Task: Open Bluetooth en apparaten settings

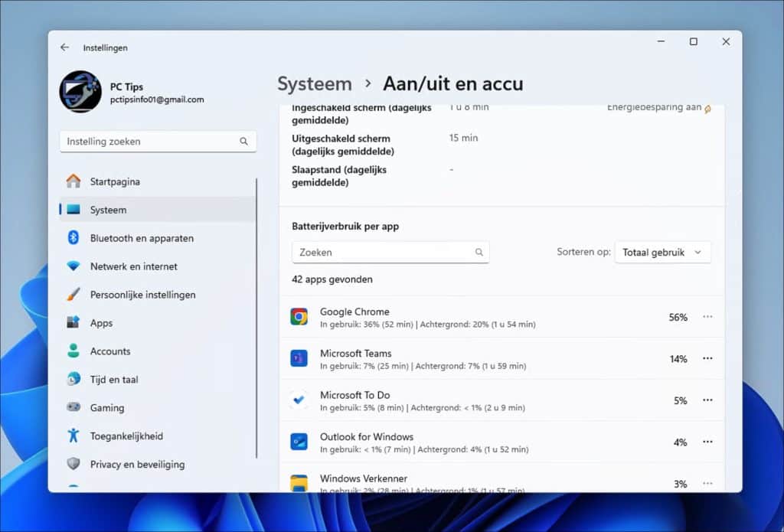Action: click(158, 238)
